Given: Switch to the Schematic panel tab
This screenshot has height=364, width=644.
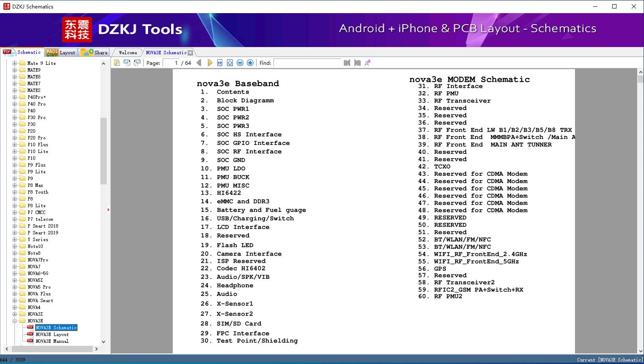Looking at the screenshot, I should coord(22,52).
